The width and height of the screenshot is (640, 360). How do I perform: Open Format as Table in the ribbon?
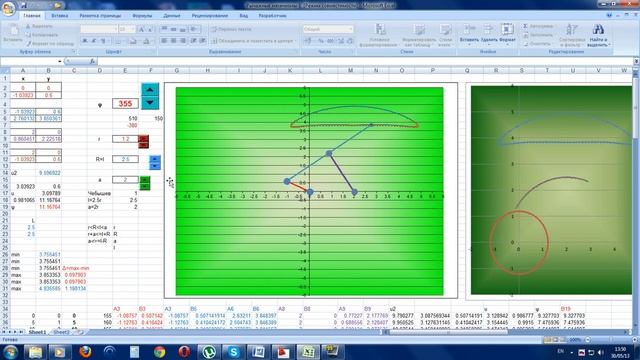point(419,35)
